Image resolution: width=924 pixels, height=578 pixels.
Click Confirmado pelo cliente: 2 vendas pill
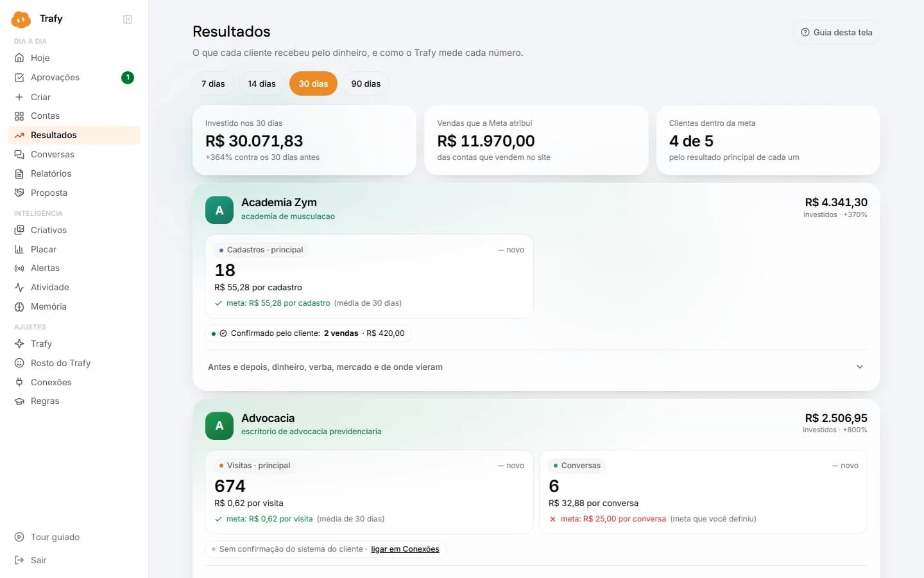pyautogui.click(x=308, y=333)
